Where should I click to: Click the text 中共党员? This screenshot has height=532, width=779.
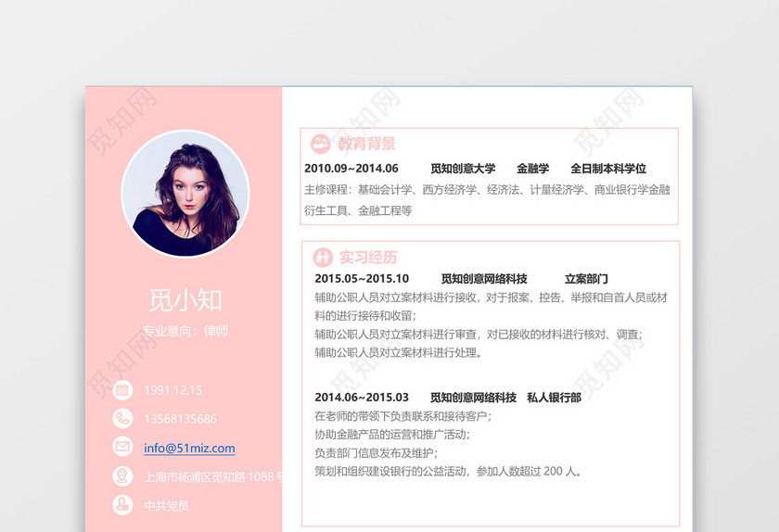(166, 506)
